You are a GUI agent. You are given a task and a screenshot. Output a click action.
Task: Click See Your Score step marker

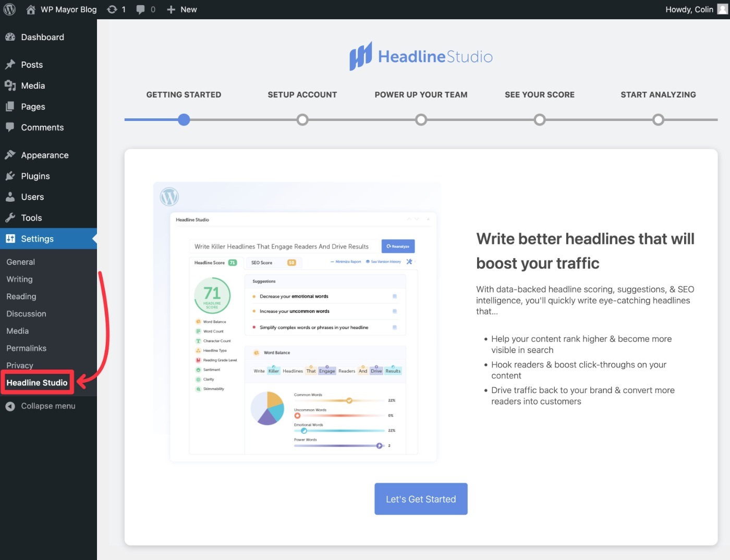(x=540, y=119)
